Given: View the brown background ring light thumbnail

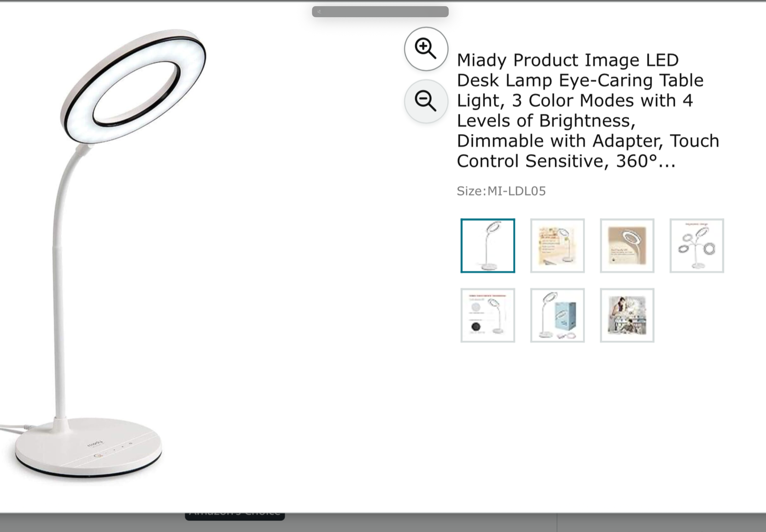Looking at the screenshot, I should click(627, 245).
